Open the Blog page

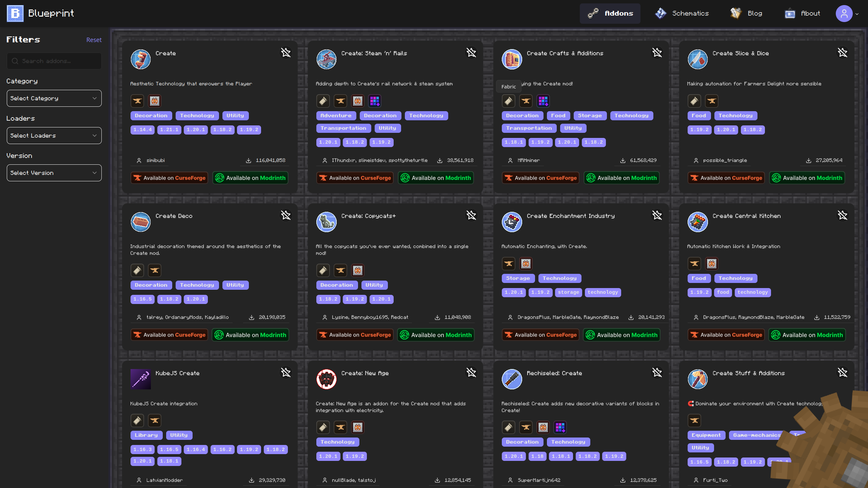746,14
